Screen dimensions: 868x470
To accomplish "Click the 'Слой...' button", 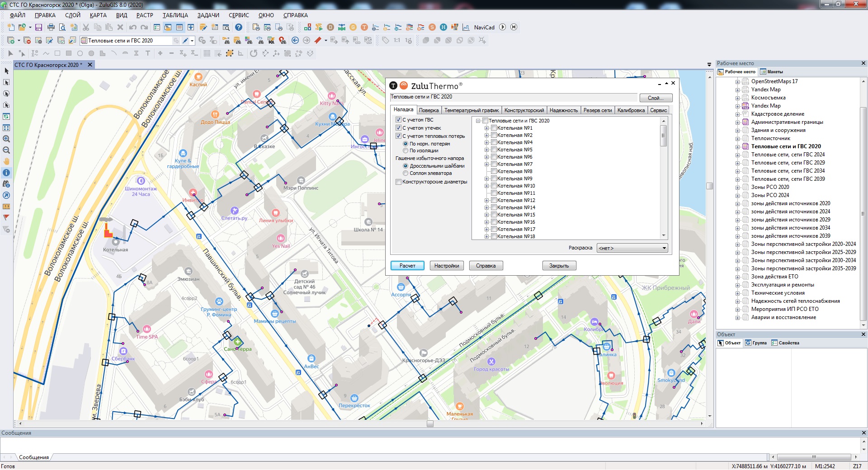I will click(x=656, y=98).
